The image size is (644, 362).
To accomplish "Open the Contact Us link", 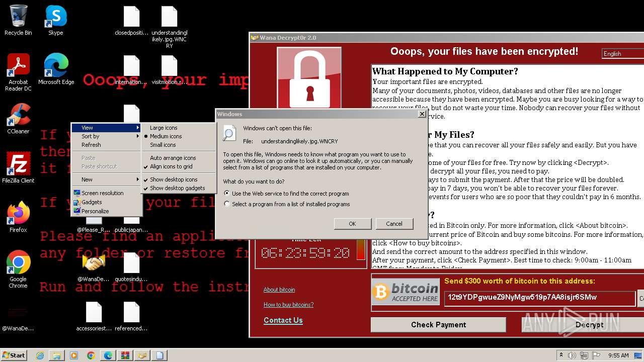I will [283, 320].
